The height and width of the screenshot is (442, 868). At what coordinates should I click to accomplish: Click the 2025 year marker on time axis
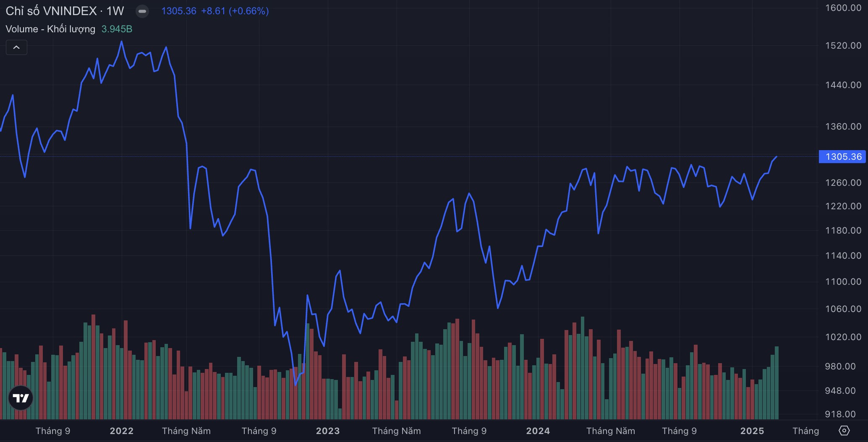(752, 431)
